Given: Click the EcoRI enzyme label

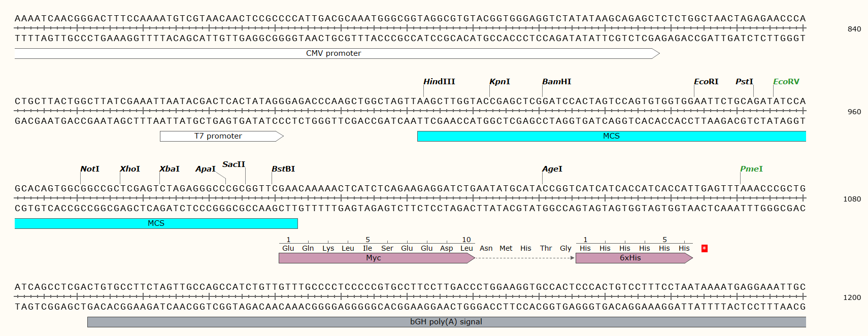Looking at the screenshot, I should click(x=706, y=82).
